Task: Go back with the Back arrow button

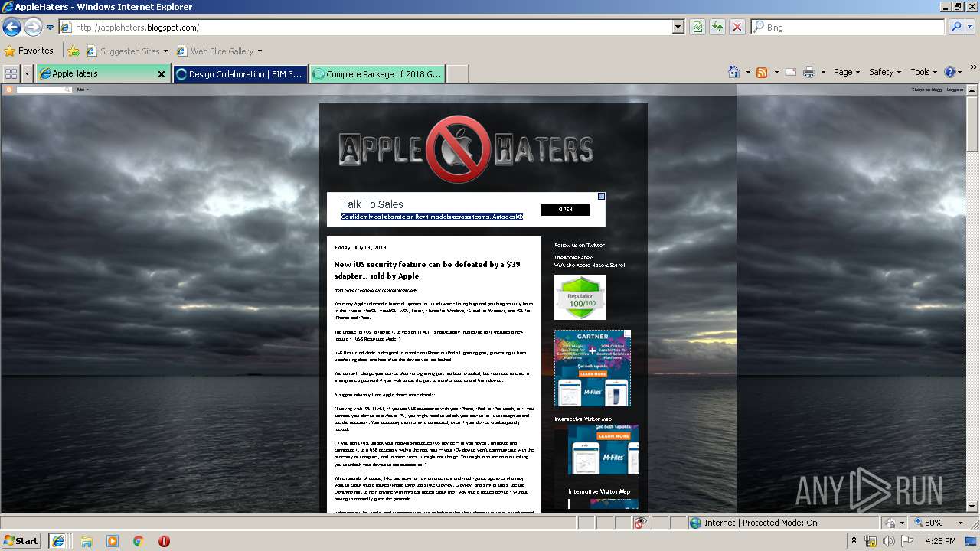Action: (x=11, y=28)
